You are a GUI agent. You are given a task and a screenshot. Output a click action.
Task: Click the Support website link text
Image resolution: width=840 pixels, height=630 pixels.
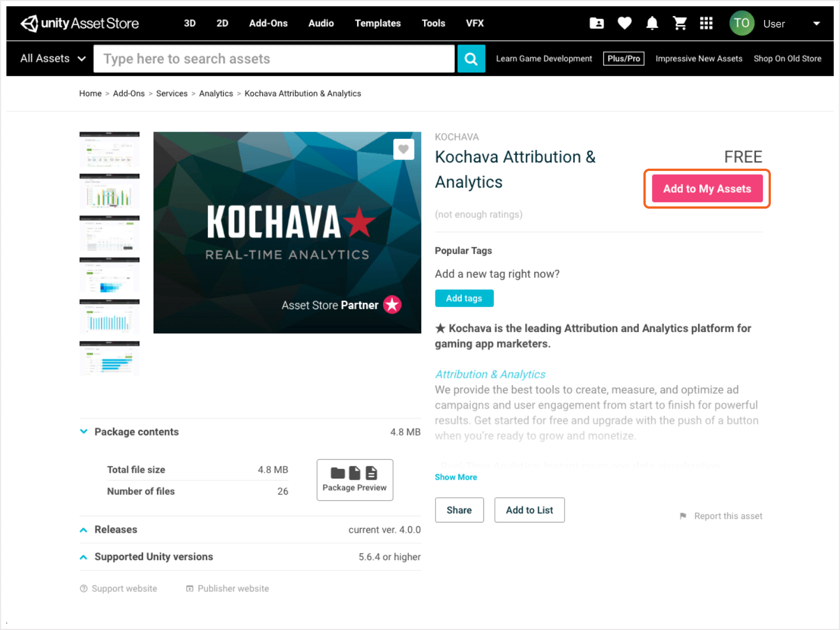pos(125,588)
